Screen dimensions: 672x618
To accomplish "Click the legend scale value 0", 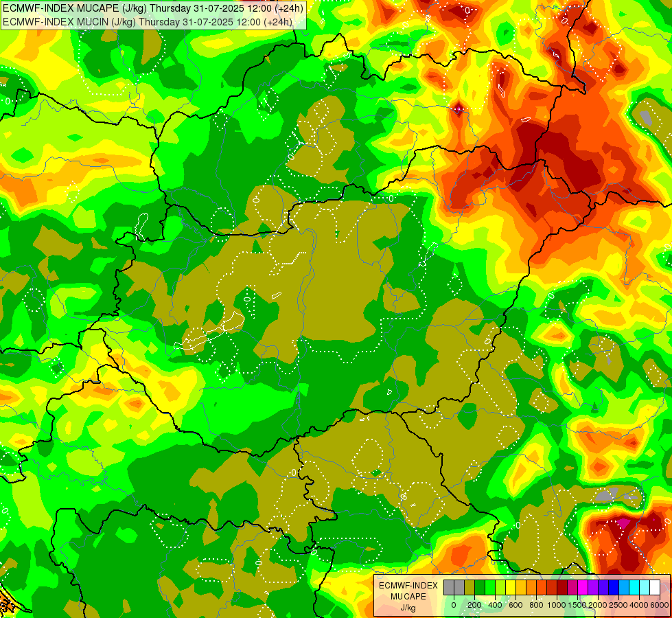I will (454, 605).
